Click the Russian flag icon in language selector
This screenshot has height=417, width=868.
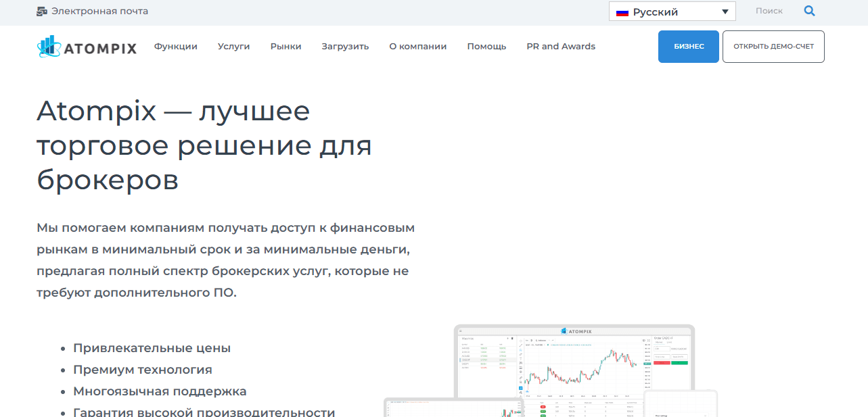click(x=622, y=11)
